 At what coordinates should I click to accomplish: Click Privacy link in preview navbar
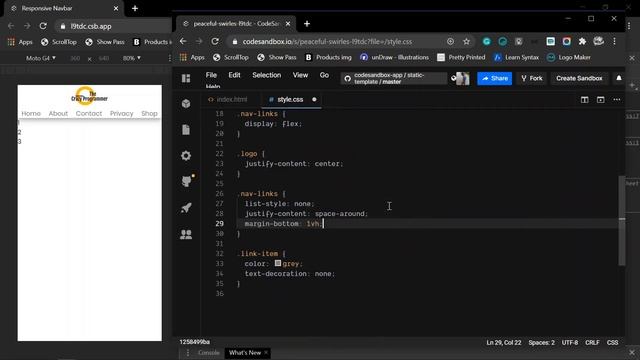click(x=121, y=113)
